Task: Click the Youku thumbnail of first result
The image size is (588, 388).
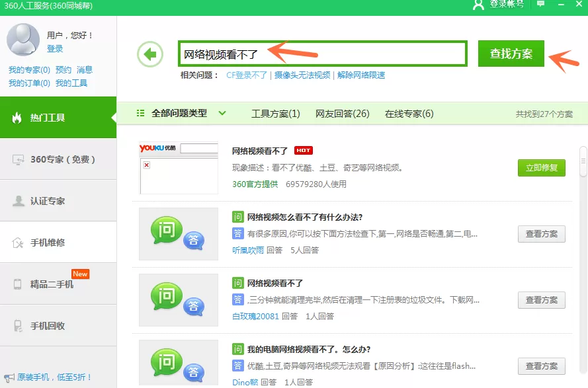Action: pos(179,168)
